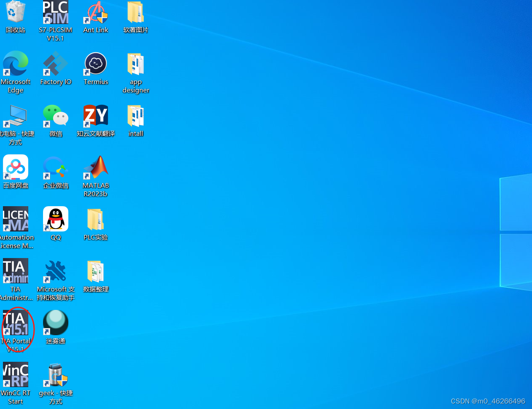This screenshot has height=409, width=532.
Task: Click the Automation License Manager icon
Action: click(16, 219)
